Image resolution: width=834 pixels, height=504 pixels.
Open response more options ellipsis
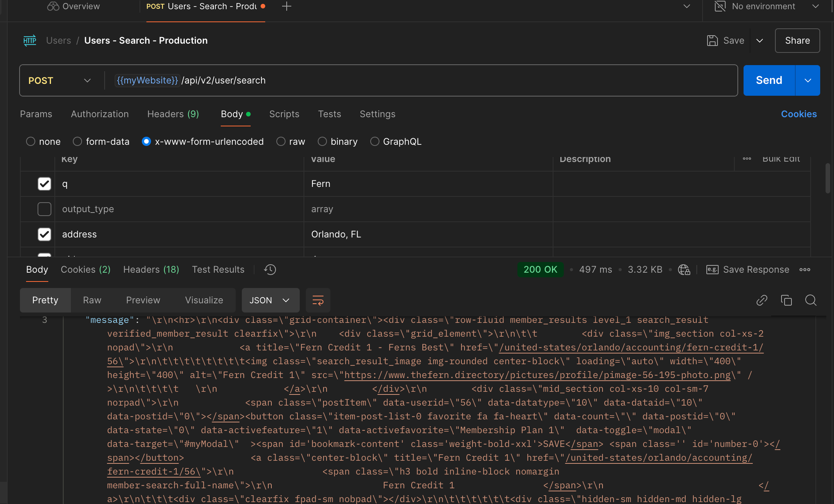pyautogui.click(x=805, y=270)
